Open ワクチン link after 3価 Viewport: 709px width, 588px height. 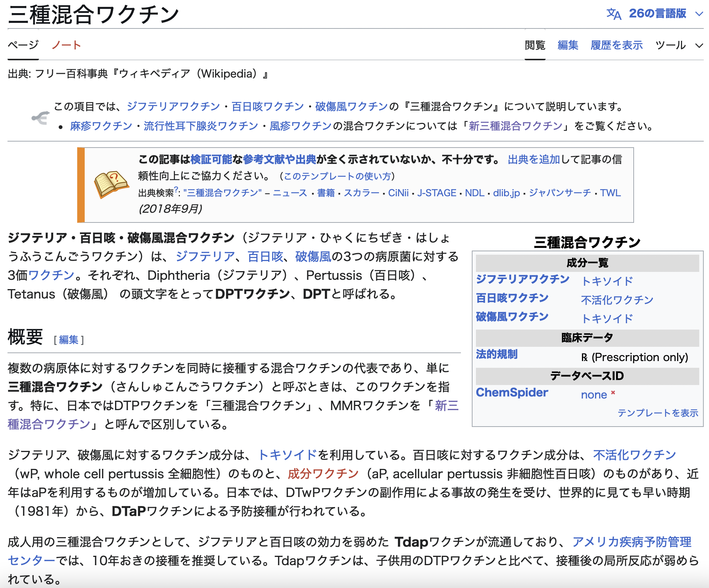pyautogui.click(x=51, y=275)
